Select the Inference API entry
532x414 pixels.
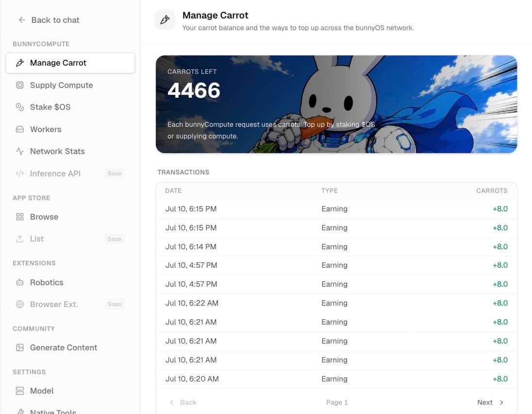[70, 173]
